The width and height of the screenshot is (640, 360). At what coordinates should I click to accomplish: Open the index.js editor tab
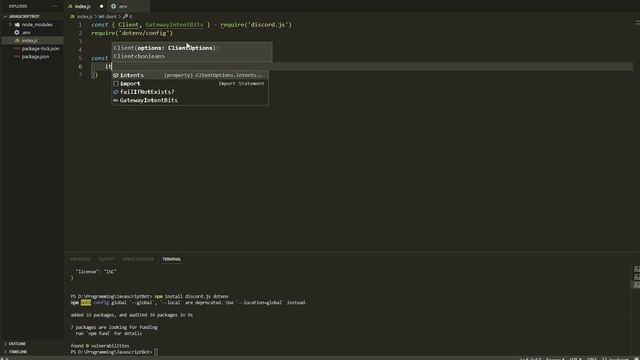tap(86, 6)
